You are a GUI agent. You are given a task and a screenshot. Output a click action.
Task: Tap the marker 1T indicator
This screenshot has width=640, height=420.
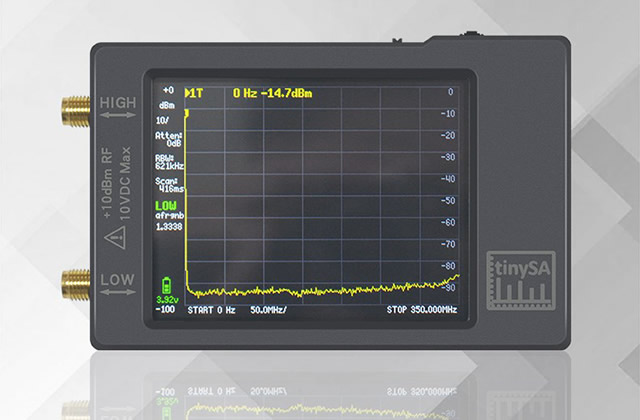(193, 93)
